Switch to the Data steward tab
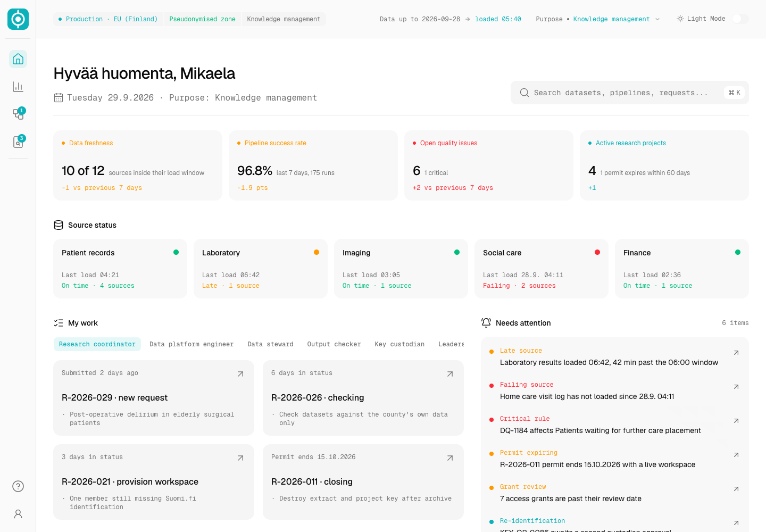The width and height of the screenshot is (766, 532). tap(270, 344)
